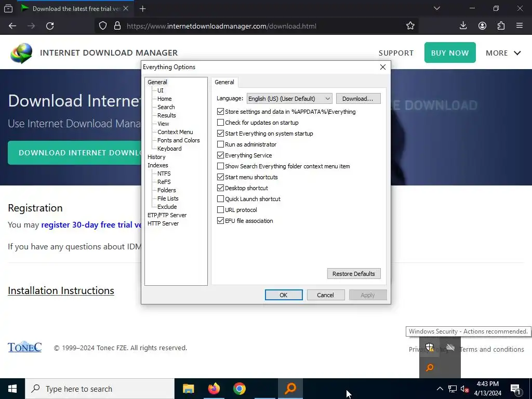
Task: Select Exclude in options tree
Action: click(167, 207)
